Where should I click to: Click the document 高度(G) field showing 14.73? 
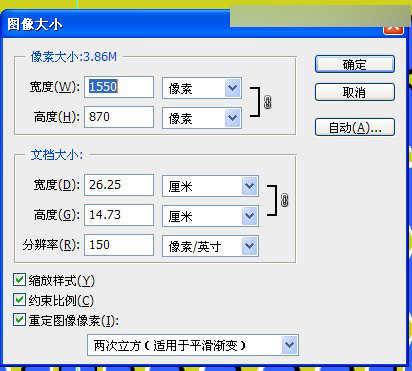119,215
